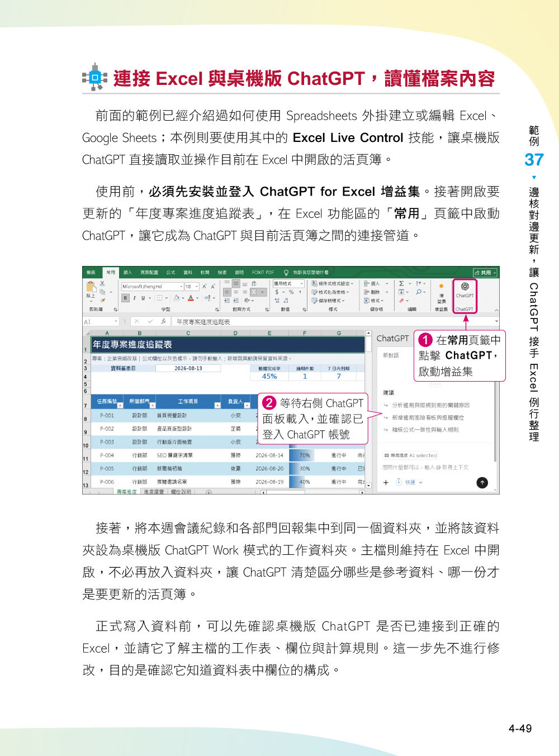This screenshot has width=559, height=756.
Task: Click the Decrease Indent icon
Action: pos(227,301)
